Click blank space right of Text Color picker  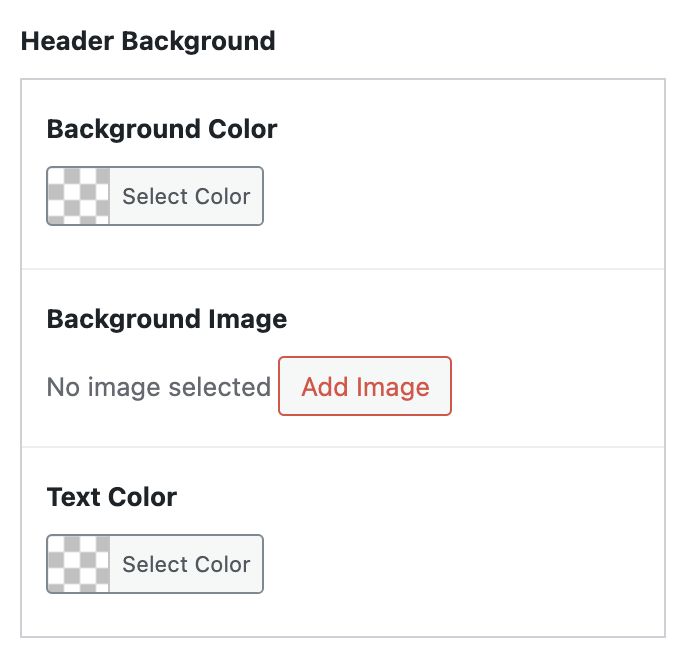tap(462, 564)
